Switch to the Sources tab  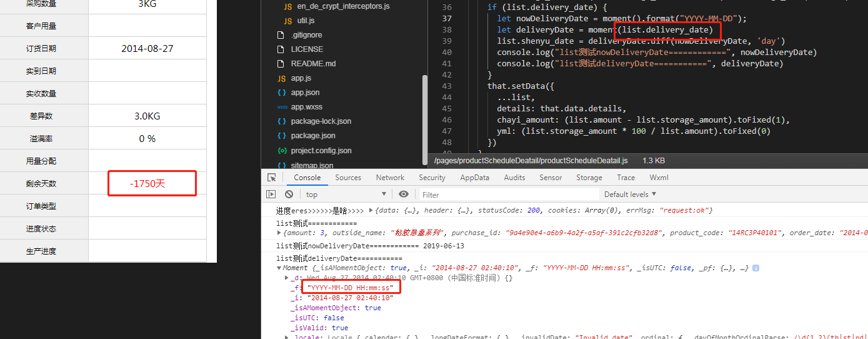pyautogui.click(x=348, y=178)
